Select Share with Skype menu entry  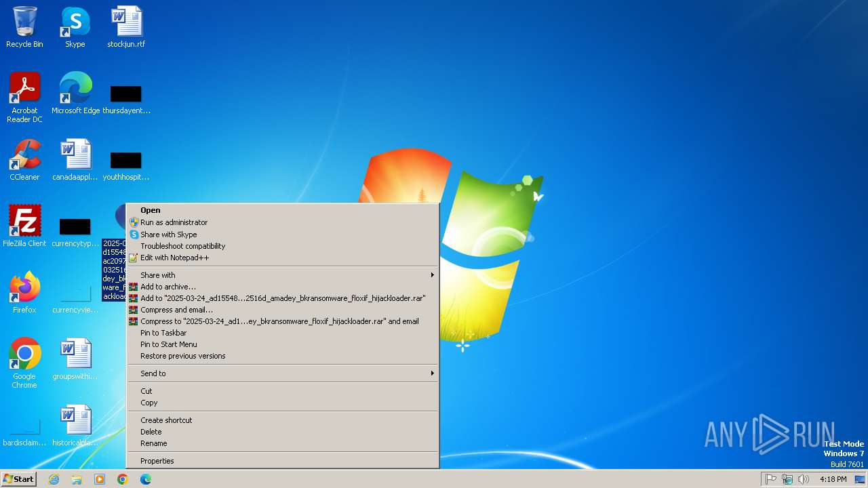point(283,235)
